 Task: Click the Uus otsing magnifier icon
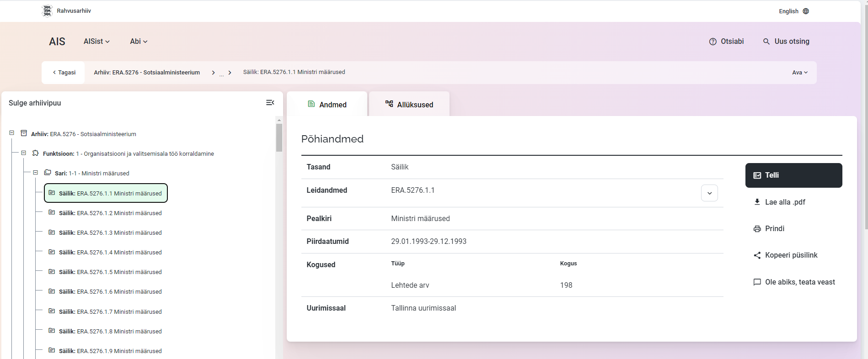point(766,42)
